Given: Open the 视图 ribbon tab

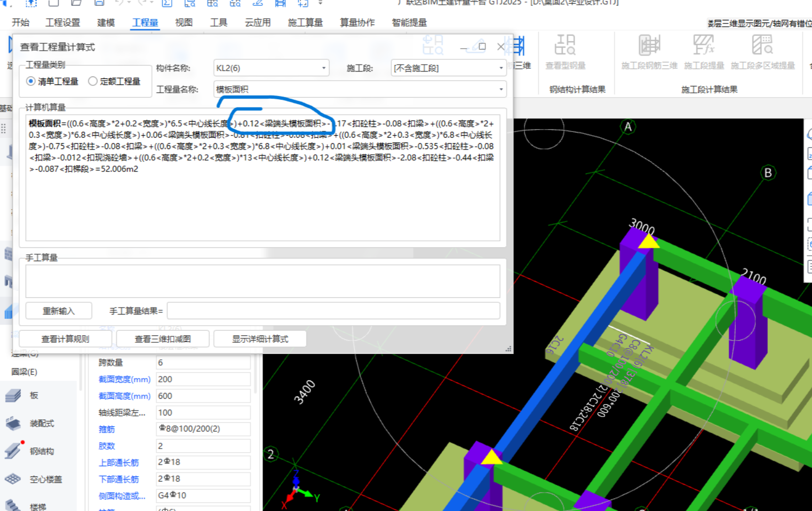Looking at the screenshot, I should pyautogui.click(x=184, y=22).
